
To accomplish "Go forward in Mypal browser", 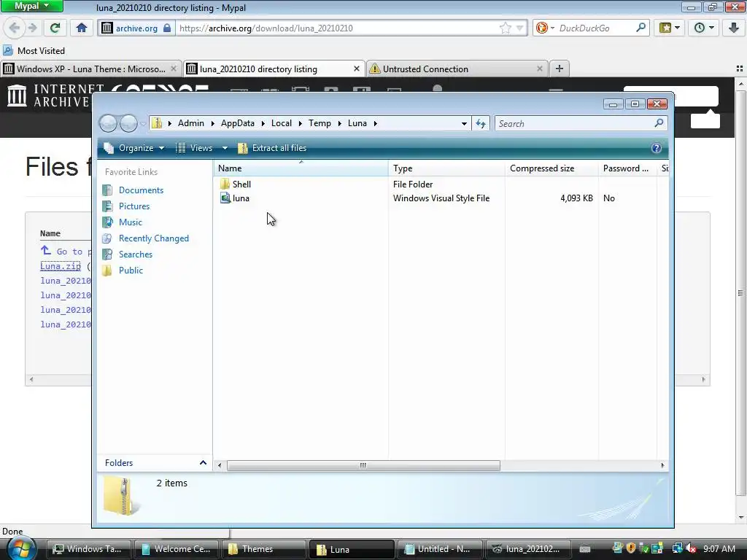I will (x=32, y=28).
